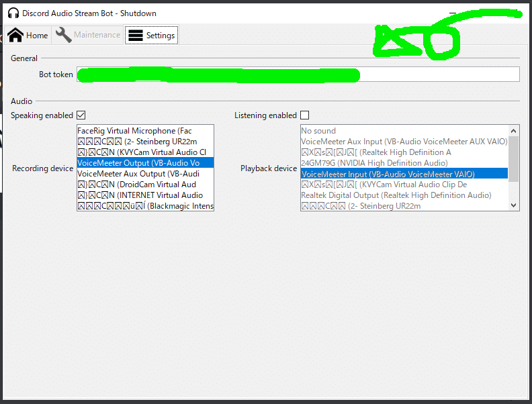This screenshot has height=404, width=532.
Task: Click playback list scroll up arrow
Action: (x=513, y=131)
